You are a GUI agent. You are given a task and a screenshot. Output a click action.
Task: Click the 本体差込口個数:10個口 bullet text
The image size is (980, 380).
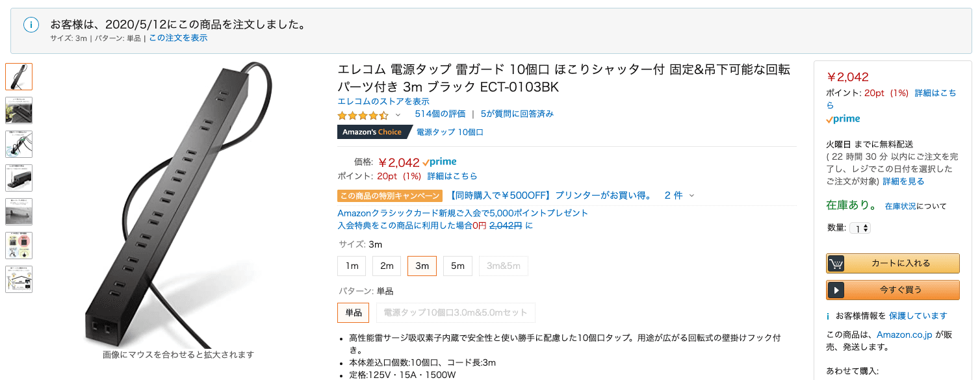click(422, 362)
